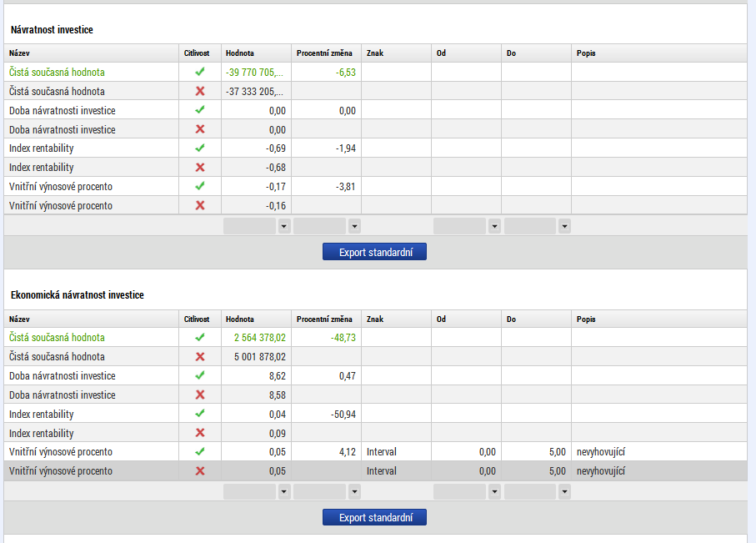This screenshot has height=543, width=756.
Task: Click Od filter field in Ekonomická návratnost table
Action: (x=459, y=492)
